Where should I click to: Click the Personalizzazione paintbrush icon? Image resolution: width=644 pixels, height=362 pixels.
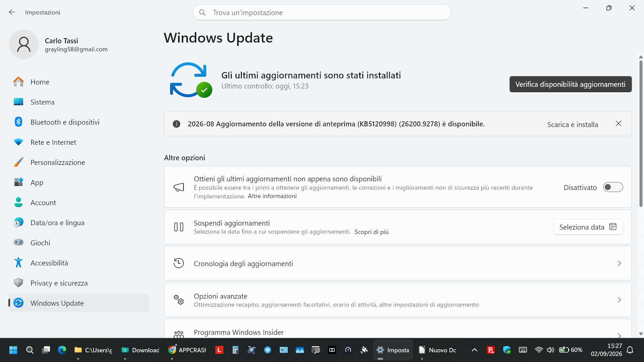(18, 162)
